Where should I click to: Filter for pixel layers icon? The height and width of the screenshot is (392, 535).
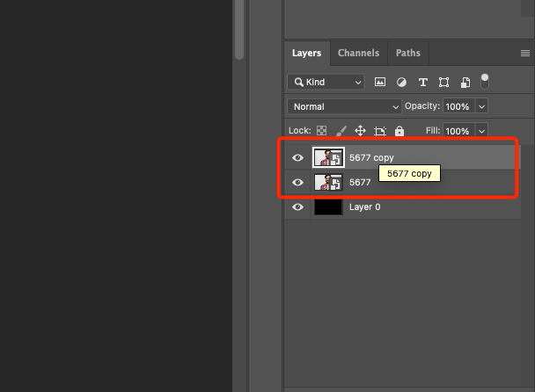380,82
